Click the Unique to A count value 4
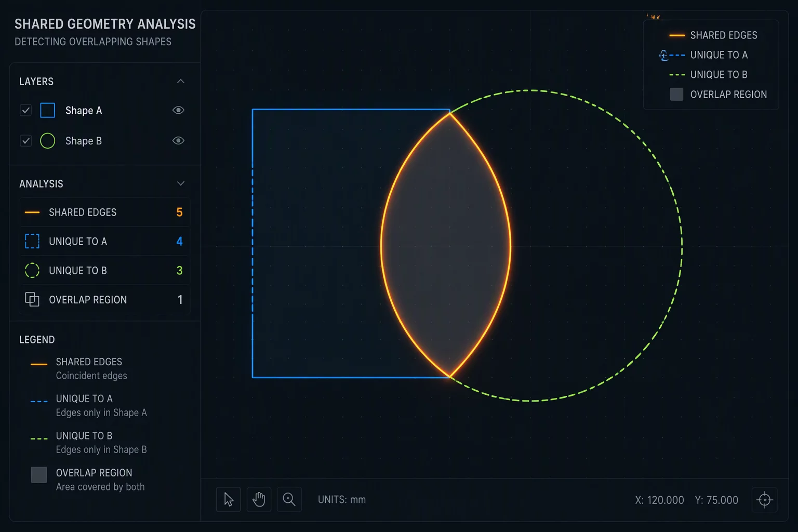 179,242
